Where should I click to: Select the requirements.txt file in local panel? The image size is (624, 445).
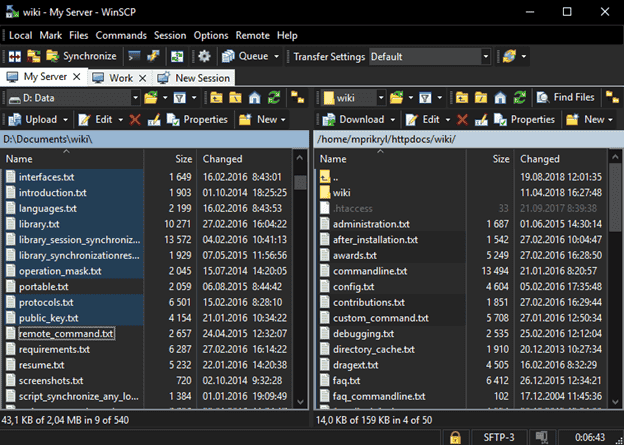[54, 350]
